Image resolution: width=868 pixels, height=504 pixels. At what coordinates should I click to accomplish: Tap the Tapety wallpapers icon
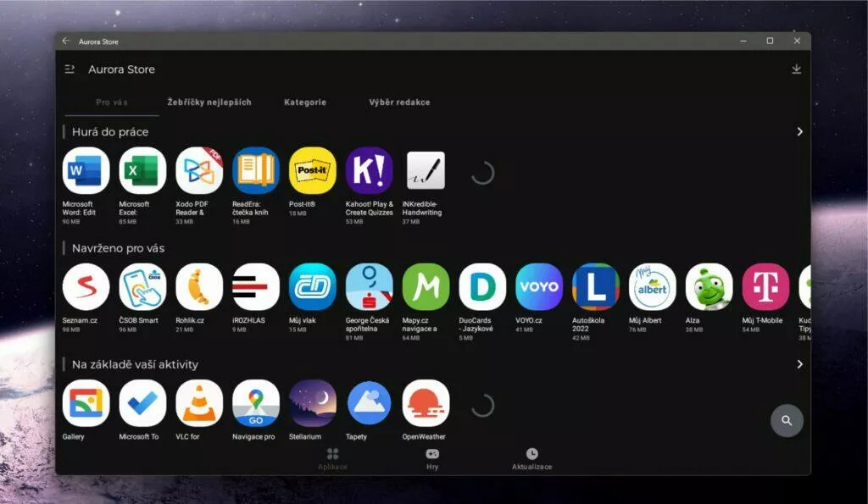pyautogui.click(x=370, y=402)
